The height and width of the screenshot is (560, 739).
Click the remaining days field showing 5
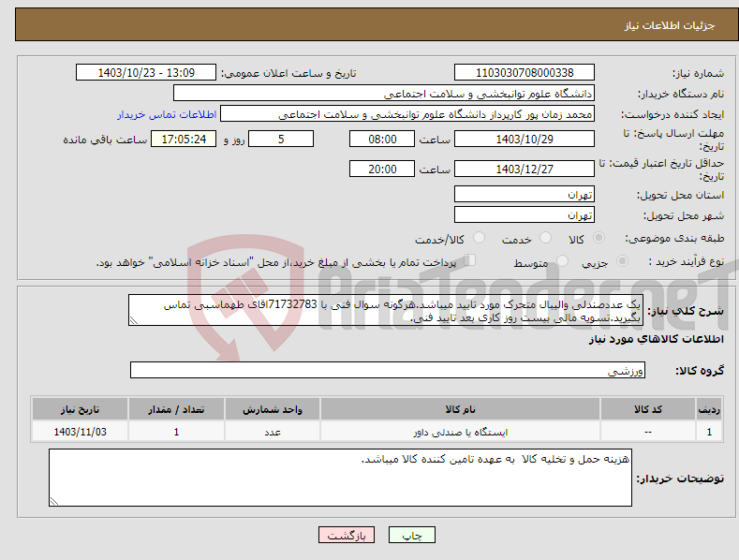coord(281,139)
